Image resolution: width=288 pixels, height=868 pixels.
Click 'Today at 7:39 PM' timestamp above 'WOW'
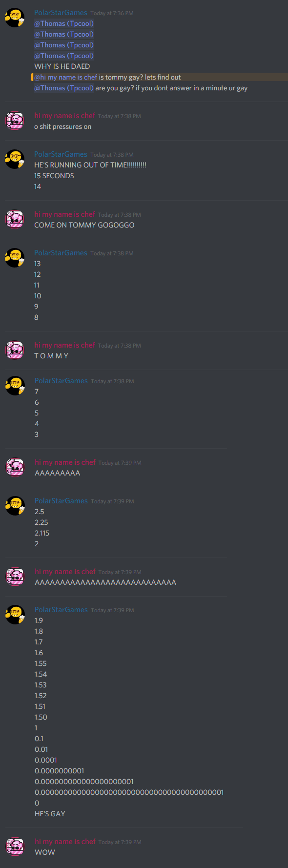pos(120,842)
